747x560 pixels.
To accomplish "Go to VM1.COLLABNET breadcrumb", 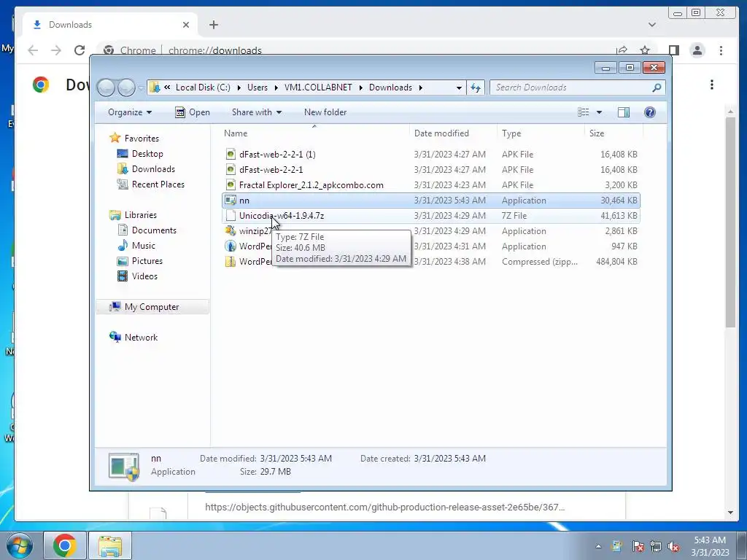I will (x=318, y=87).
